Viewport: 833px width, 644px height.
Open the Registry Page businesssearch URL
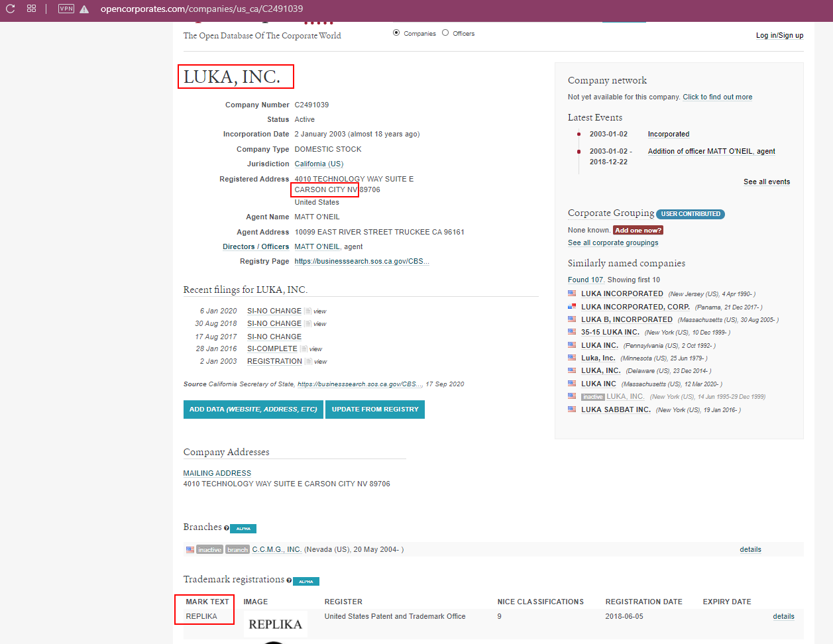coord(362,262)
